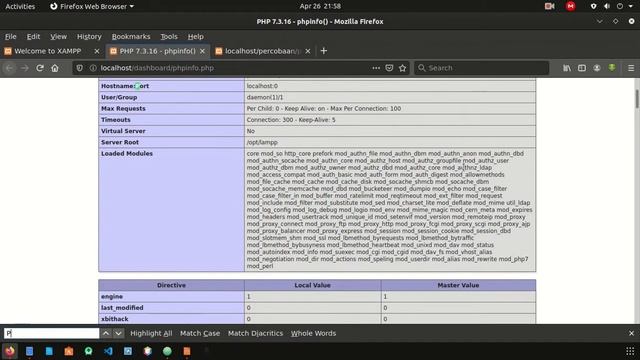
Task: Toggle Highlight All in find bar
Action: point(151,333)
